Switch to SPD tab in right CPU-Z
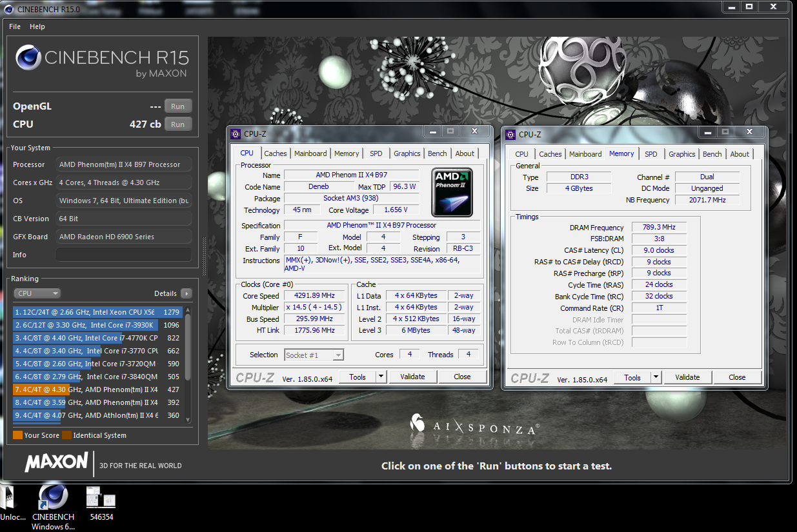The height and width of the screenshot is (532, 797). click(651, 154)
